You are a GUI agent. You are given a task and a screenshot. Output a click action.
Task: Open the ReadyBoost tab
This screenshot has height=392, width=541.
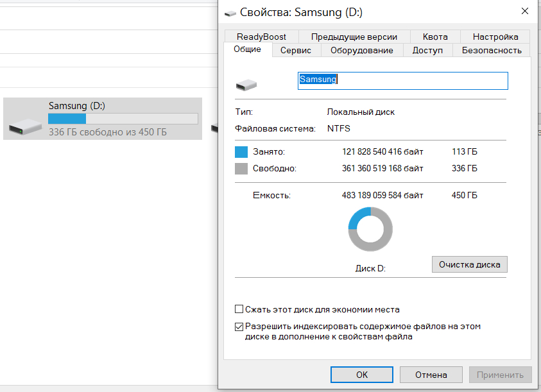pos(261,37)
